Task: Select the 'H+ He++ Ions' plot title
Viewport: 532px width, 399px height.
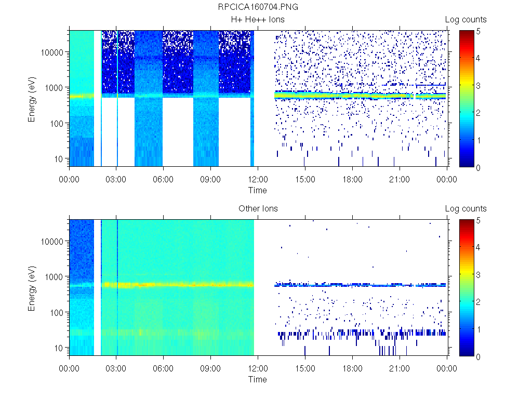Action: [258, 19]
